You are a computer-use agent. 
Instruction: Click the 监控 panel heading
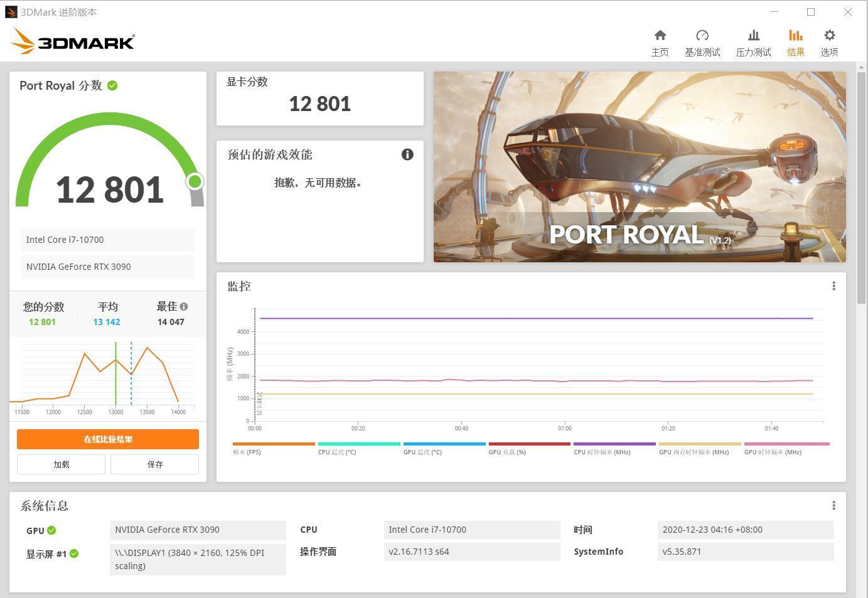(x=239, y=286)
